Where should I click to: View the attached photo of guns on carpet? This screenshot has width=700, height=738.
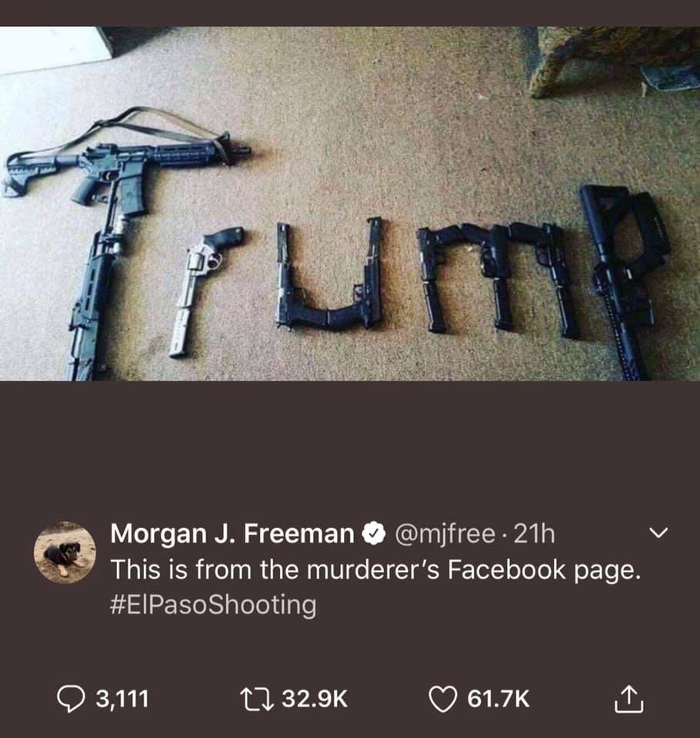(350, 203)
